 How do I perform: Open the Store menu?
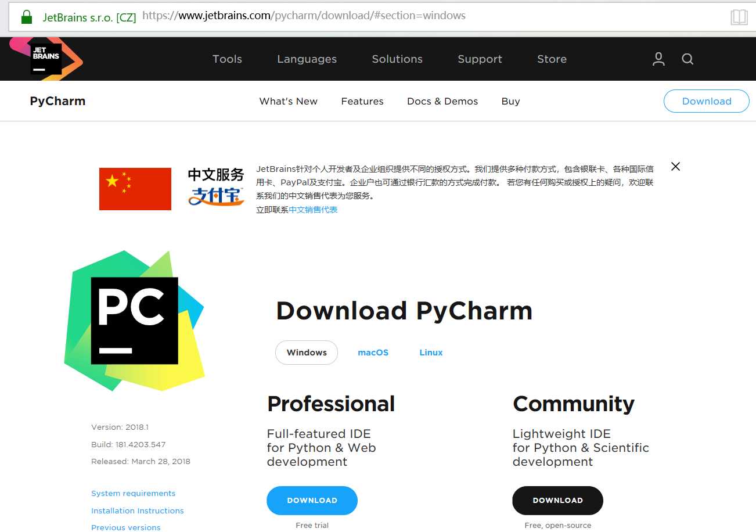tap(552, 59)
